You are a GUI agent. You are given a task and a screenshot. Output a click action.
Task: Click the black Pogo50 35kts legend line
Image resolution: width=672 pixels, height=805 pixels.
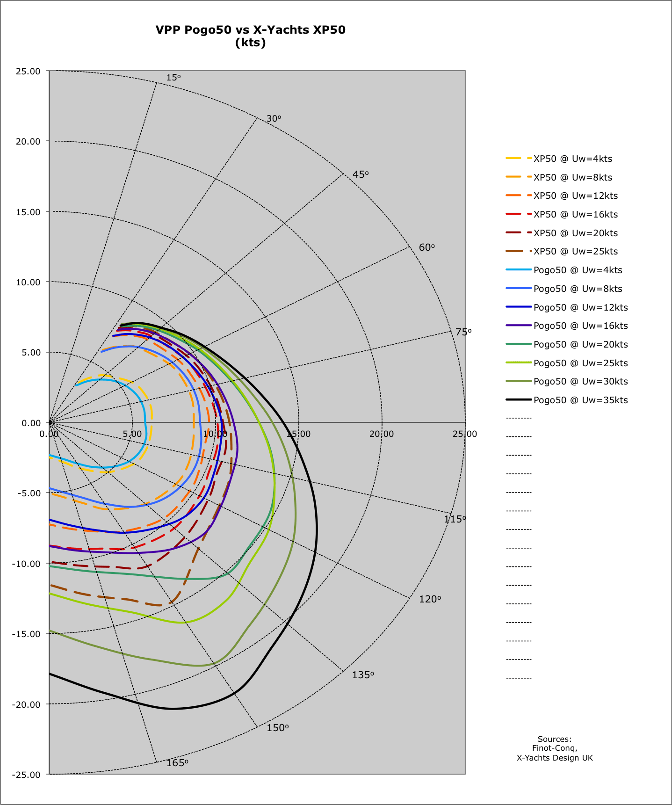[519, 399]
